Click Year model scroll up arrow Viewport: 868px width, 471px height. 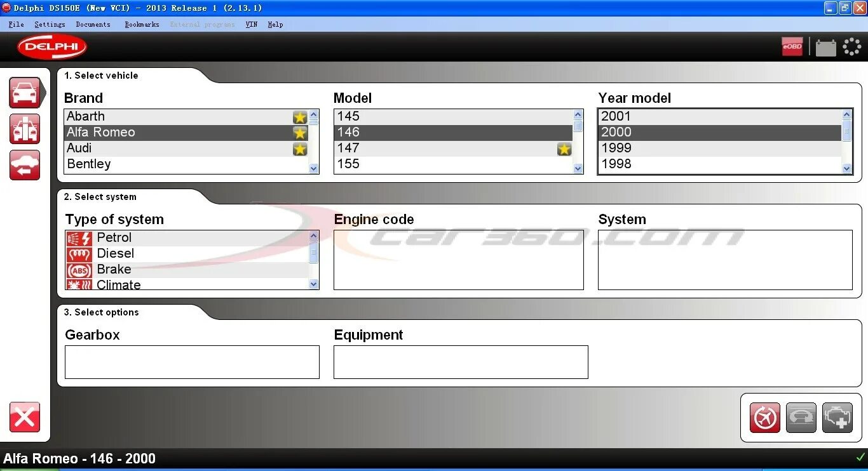[x=846, y=115]
